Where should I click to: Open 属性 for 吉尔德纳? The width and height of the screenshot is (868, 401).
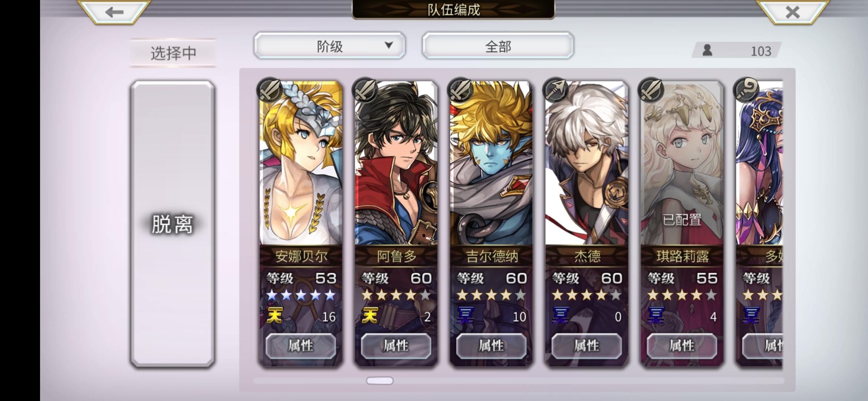click(491, 346)
